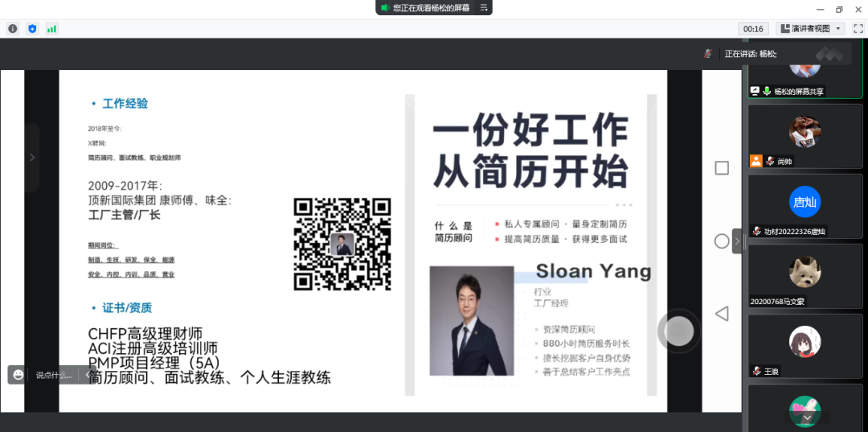
Task: Select 20200768马文豪's participant tile
Action: tap(805, 275)
